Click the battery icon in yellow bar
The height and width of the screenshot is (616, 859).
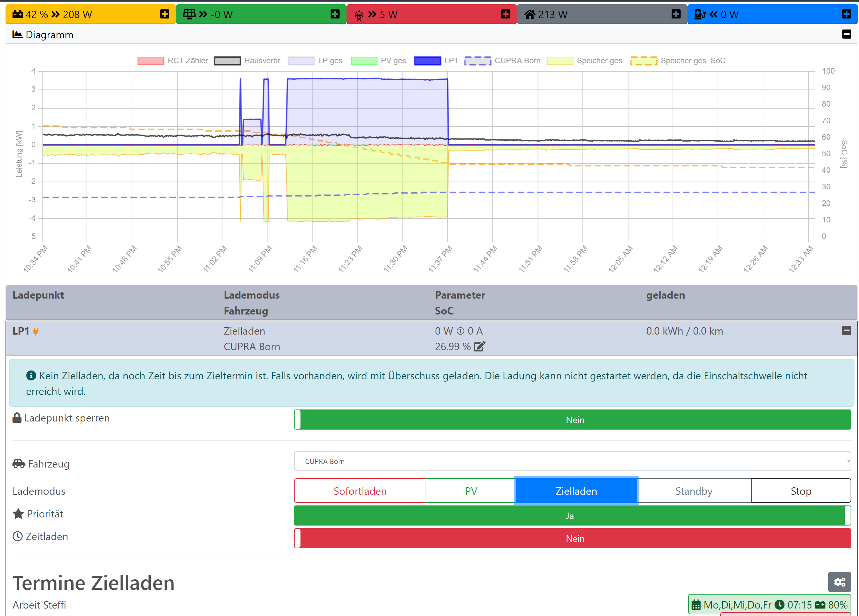tap(18, 14)
